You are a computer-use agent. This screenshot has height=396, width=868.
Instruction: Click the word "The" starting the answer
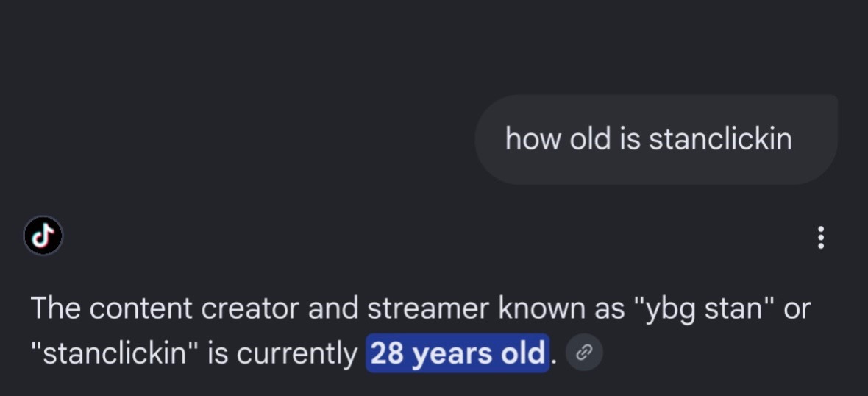[56, 308]
